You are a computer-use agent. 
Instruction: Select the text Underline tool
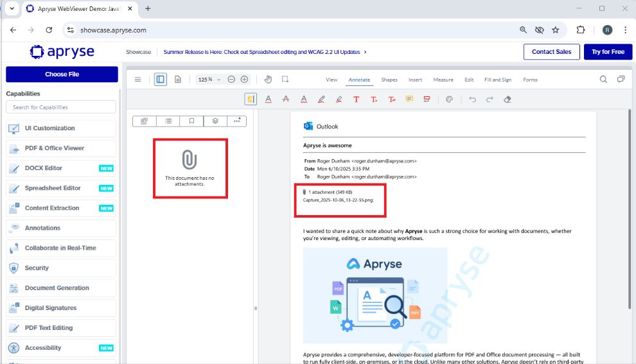(x=268, y=100)
